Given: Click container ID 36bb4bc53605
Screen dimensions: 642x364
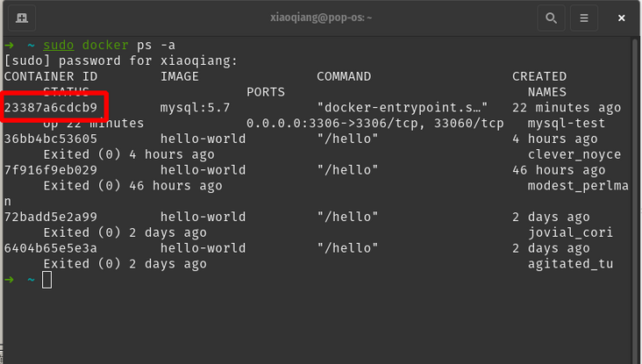Looking at the screenshot, I should pyautogui.click(x=51, y=139).
